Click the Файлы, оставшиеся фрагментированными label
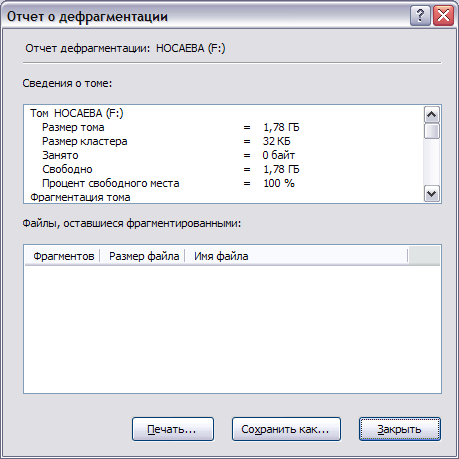 (x=132, y=223)
